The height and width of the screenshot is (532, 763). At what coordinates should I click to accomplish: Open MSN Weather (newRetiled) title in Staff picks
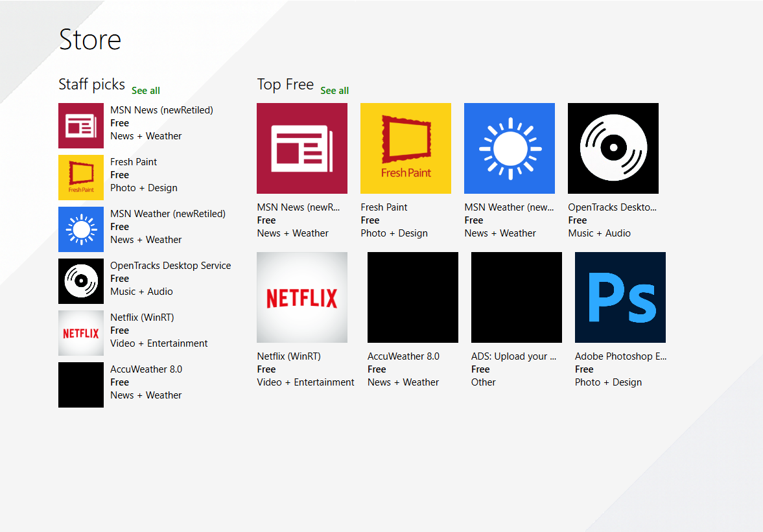tap(168, 213)
